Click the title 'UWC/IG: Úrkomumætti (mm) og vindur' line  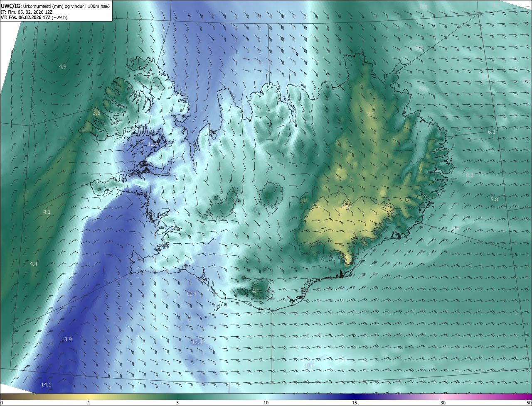coord(55,6)
